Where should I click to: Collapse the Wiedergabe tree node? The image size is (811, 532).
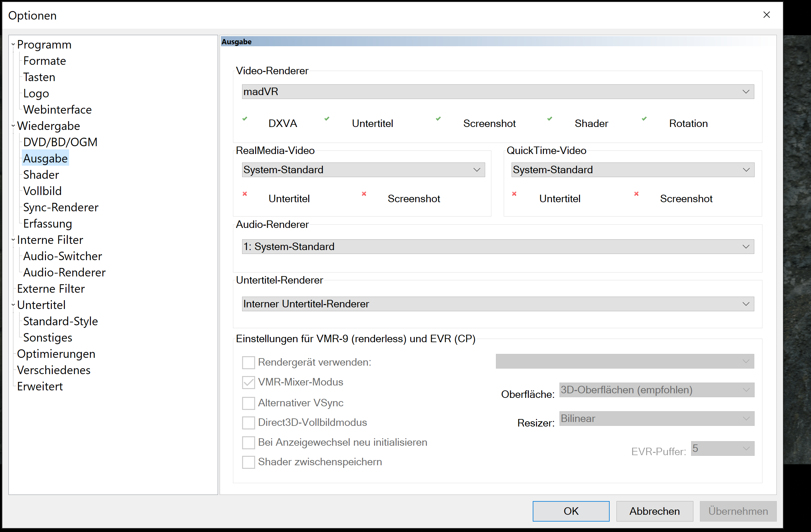tap(13, 126)
